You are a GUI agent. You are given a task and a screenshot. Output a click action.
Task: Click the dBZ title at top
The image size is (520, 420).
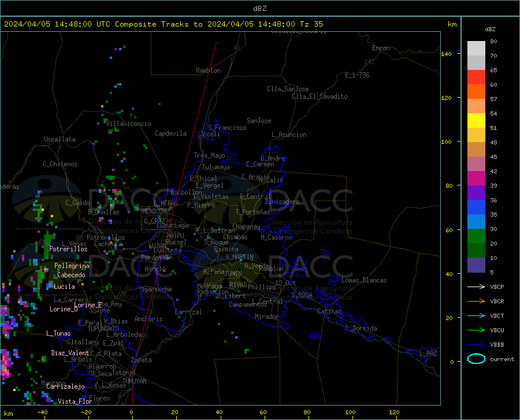tap(260, 9)
